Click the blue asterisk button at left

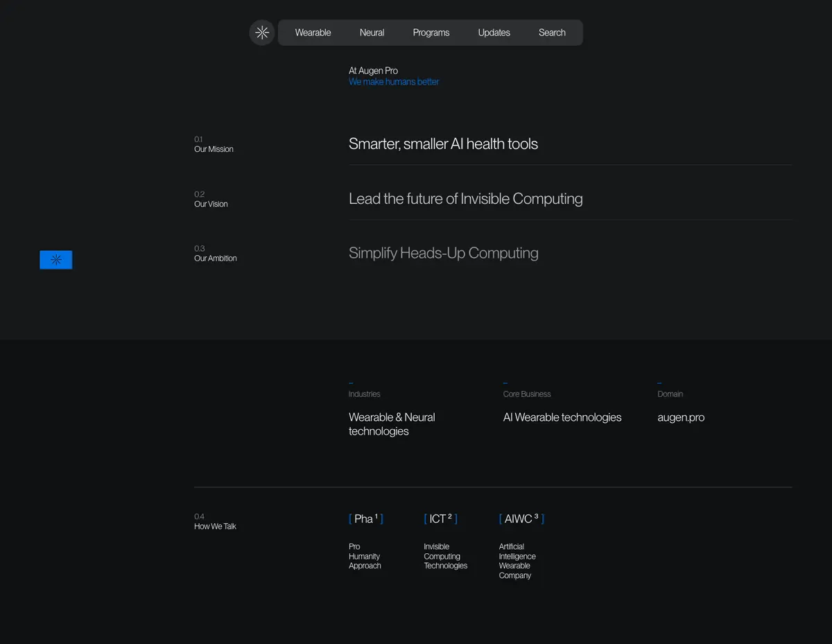point(56,260)
